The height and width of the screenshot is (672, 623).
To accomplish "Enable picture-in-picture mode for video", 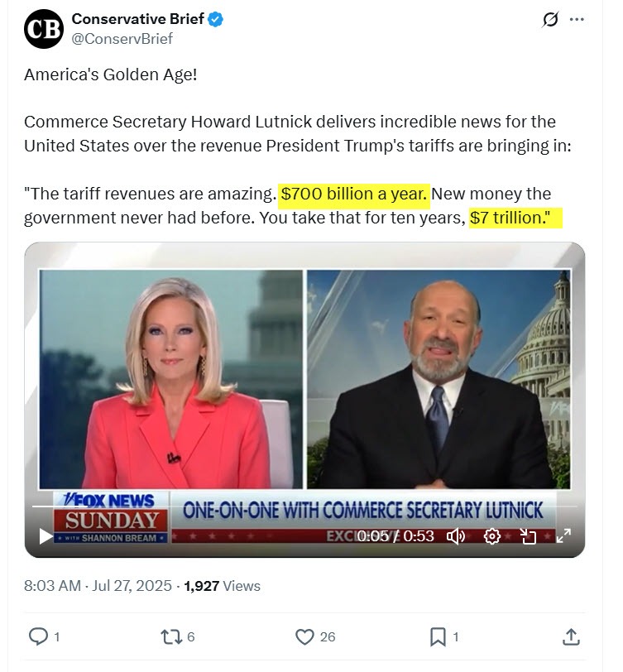I will pyautogui.click(x=528, y=536).
